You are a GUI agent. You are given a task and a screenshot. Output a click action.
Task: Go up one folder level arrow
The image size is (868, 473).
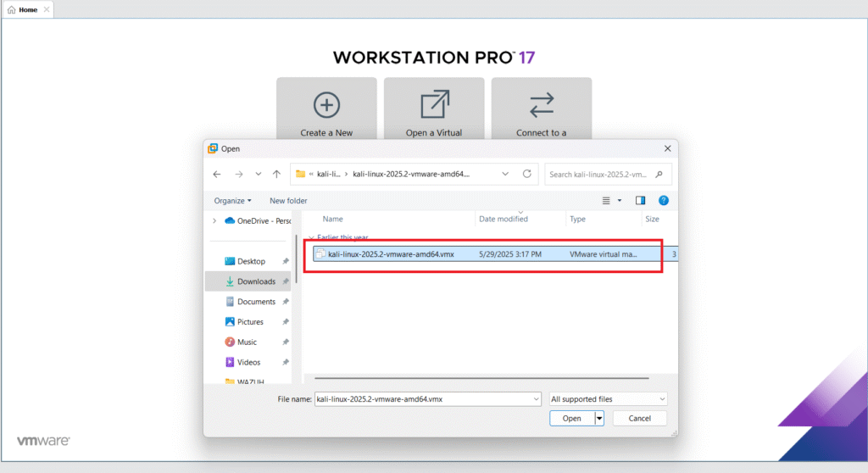(x=277, y=174)
